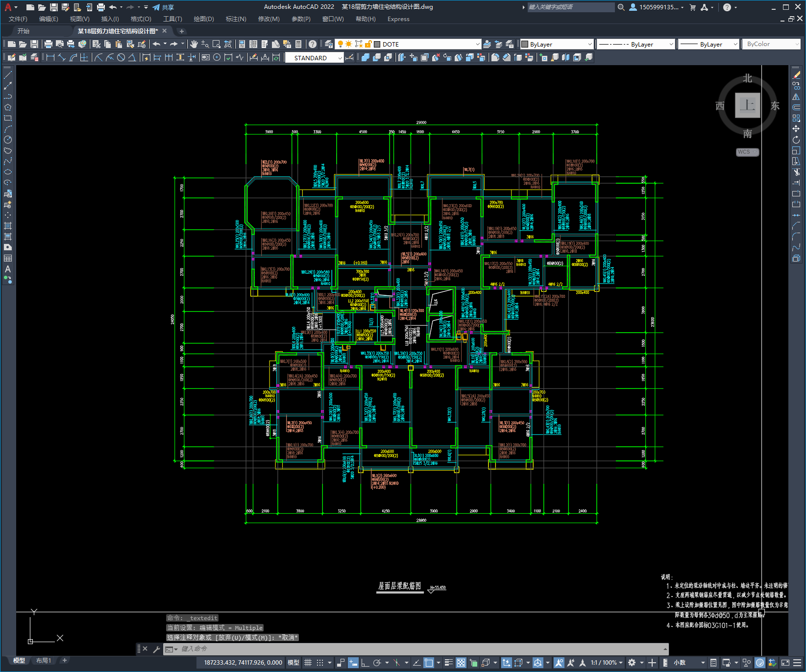The image size is (806, 672).
Task: Click the customization gear in command line
Action: (x=157, y=649)
